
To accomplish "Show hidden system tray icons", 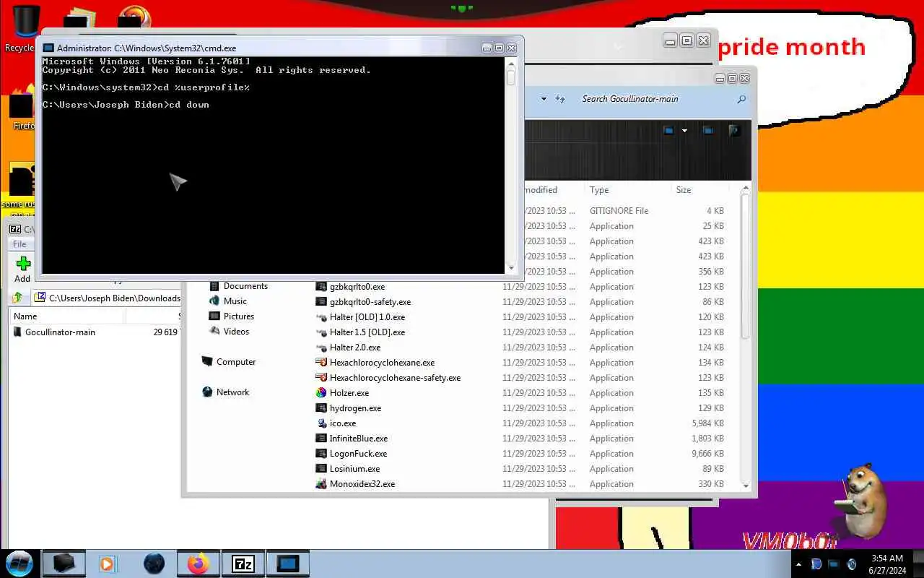I will [x=798, y=564].
